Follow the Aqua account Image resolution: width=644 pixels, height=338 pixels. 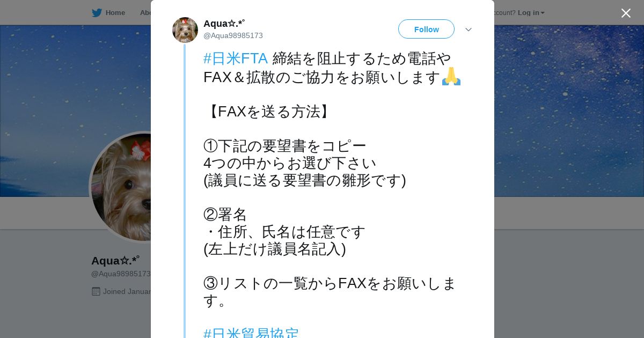426,29
